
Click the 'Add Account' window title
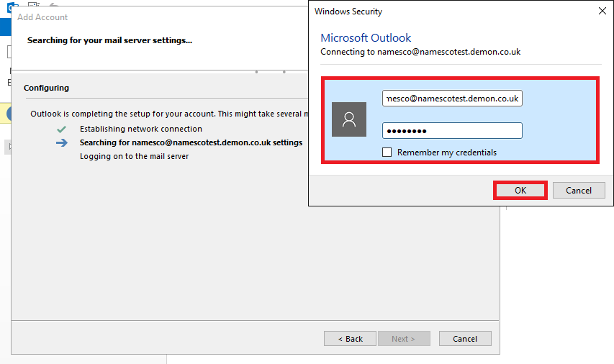tap(42, 17)
